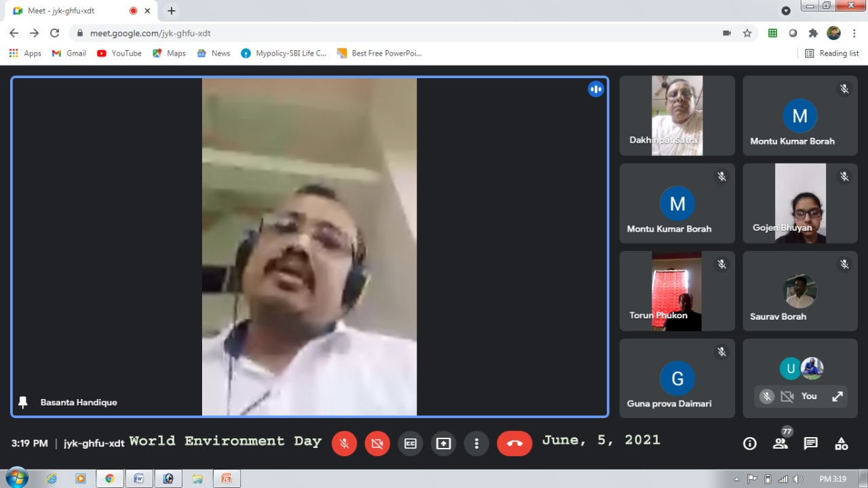Open meeting details info icon
This screenshot has height=488, width=868.
click(x=749, y=444)
